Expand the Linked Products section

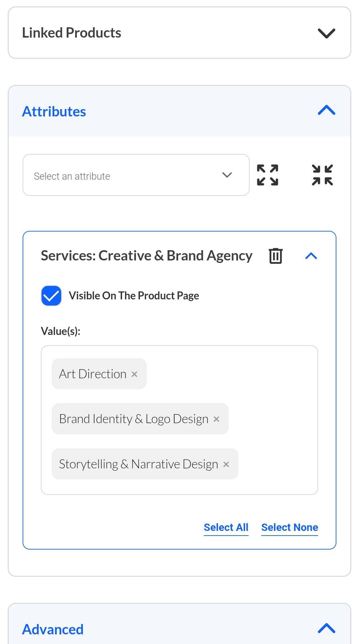click(x=326, y=33)
